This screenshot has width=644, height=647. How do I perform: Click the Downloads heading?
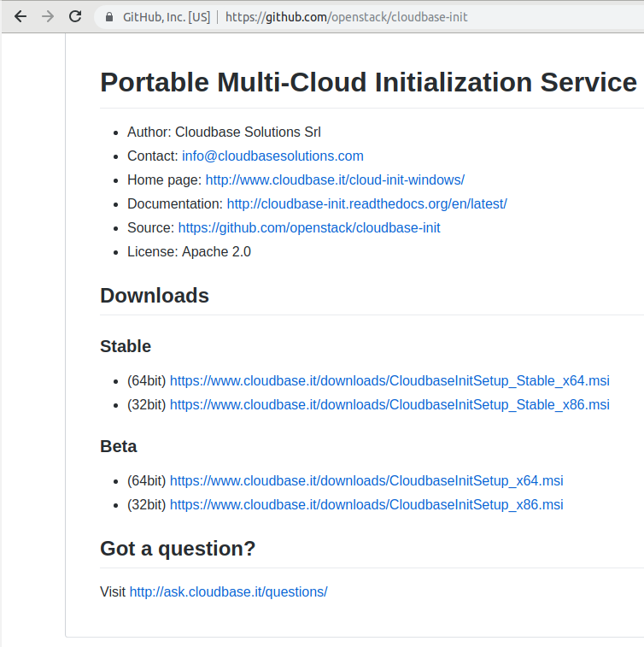(155, 296)
